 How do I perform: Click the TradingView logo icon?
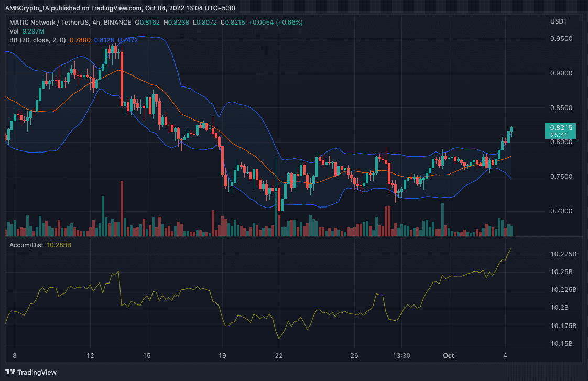[10, 372]
